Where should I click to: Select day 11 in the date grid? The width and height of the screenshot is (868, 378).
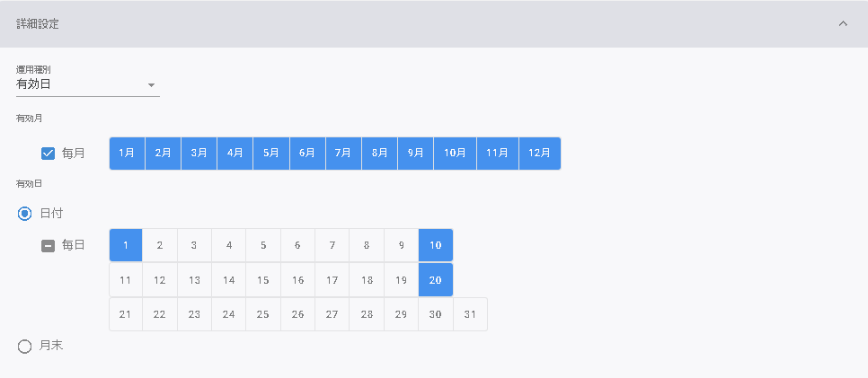(126, 280)
